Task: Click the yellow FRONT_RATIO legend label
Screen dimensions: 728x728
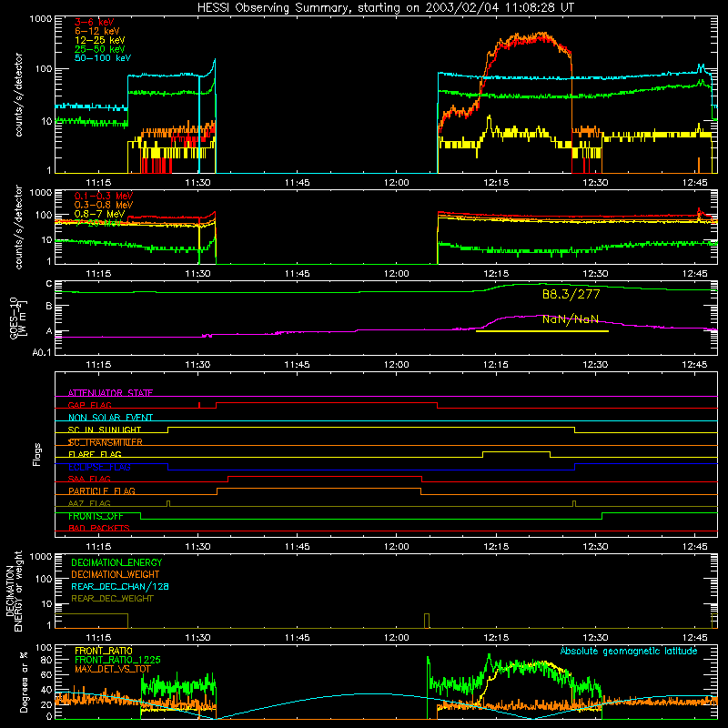Action: (104, 651)
